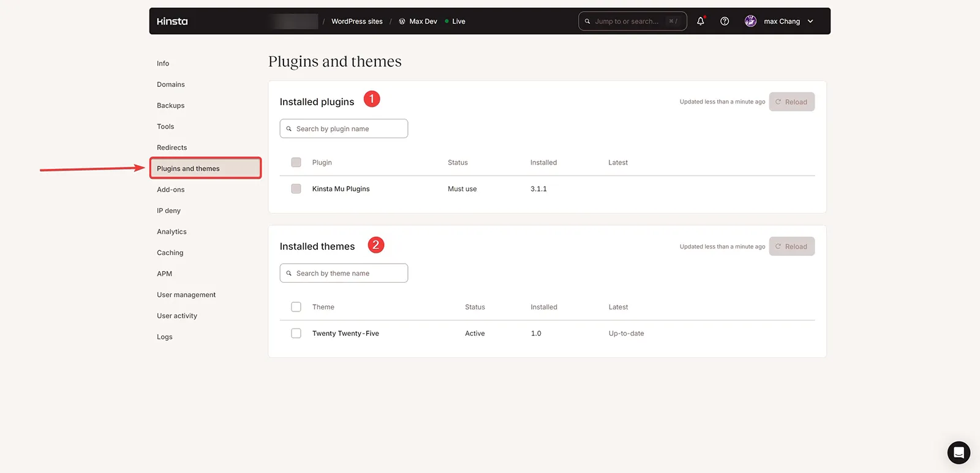Open the notifications bell
980x473 pixels.
[701, 21]
